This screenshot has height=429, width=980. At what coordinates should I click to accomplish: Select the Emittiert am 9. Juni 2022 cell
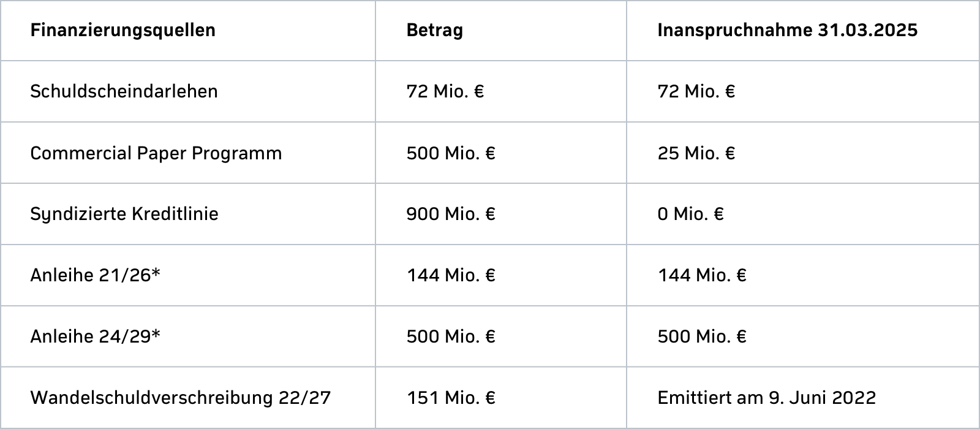(x=766, y=398)
